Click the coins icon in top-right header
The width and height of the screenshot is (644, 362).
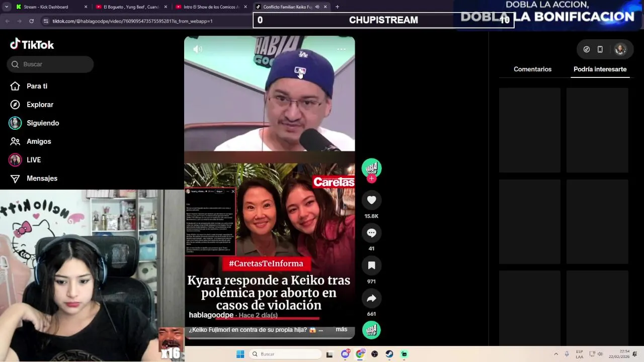pos(586,49)
